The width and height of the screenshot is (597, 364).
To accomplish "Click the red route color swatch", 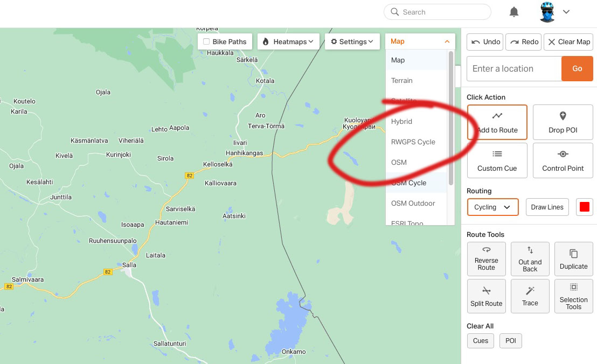I will pos(584,207).
